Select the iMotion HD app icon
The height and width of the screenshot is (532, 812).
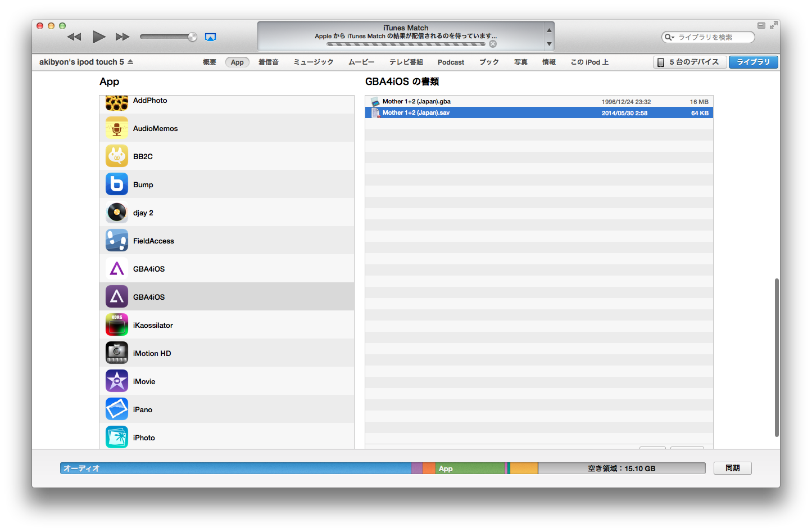[x=117, y=353]
